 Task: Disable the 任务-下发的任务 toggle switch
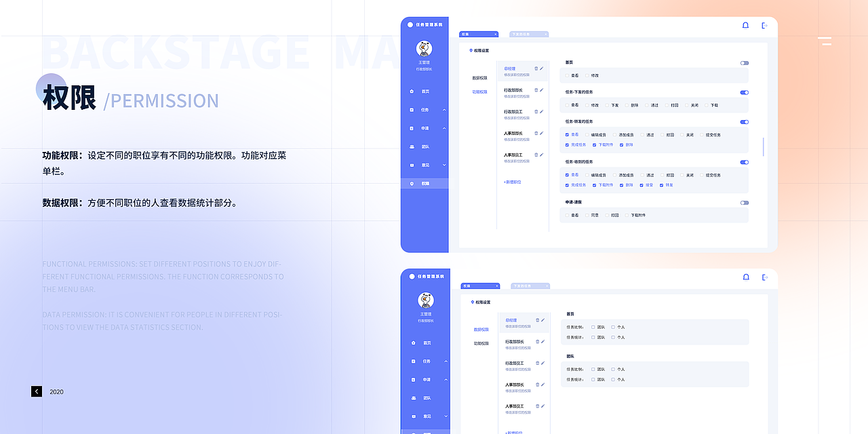(744, 92)
